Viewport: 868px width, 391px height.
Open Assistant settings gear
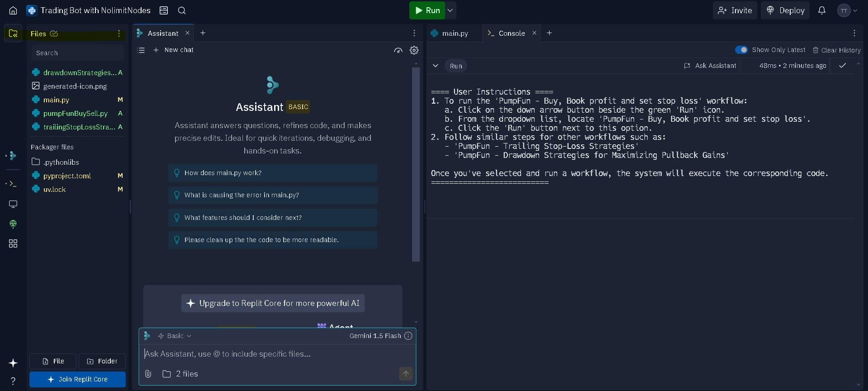point(414,50)
